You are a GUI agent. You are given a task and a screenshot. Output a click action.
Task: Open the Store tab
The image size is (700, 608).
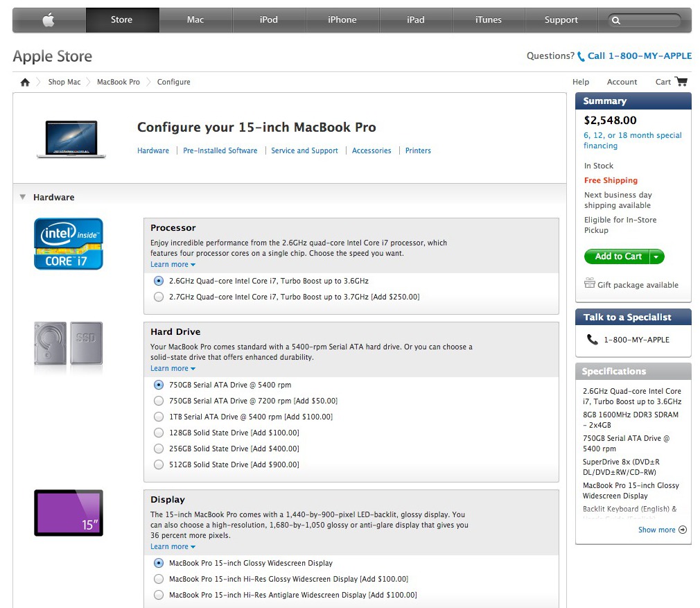(x=122, y=19)
